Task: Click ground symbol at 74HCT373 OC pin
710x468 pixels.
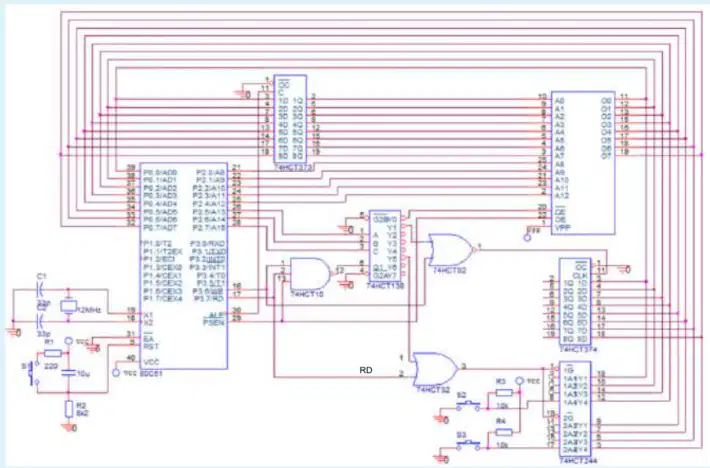Action: tap(243, 95)
